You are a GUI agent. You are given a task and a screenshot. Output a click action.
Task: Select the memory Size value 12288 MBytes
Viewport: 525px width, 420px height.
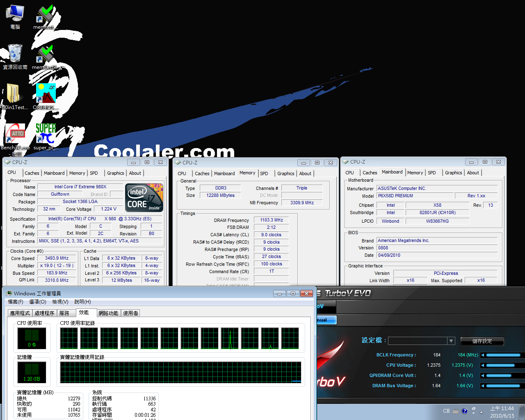(x=221, y=195)
